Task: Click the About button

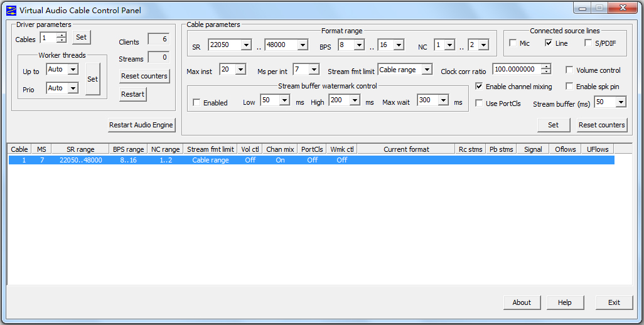Action: pyautogui.click(x=522, y=302)
